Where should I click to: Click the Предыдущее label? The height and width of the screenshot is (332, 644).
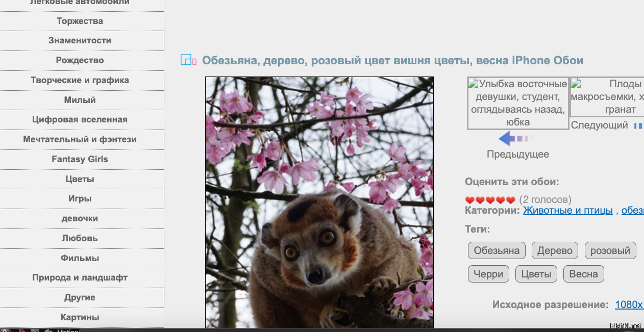tap(518, 154)
